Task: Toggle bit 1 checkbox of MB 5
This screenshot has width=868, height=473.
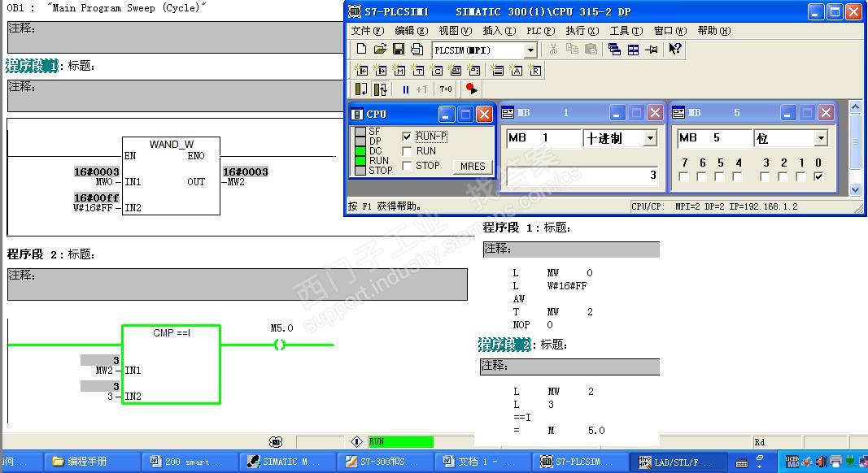Action: tap(800, 176)
